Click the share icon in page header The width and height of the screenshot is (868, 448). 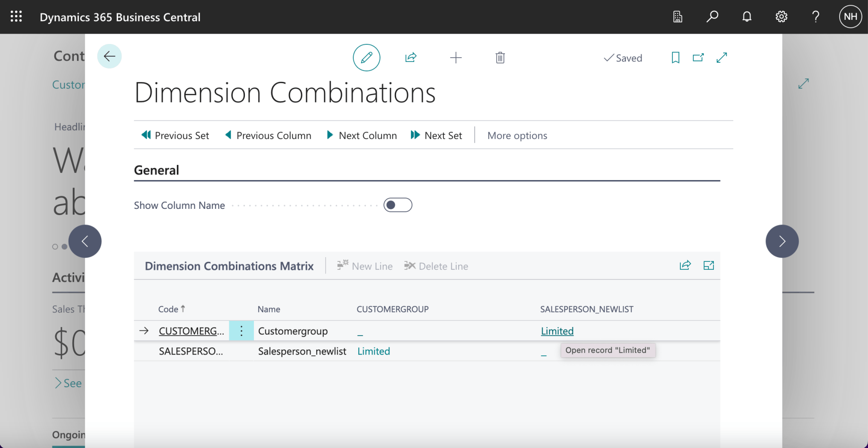pos(410,58)
